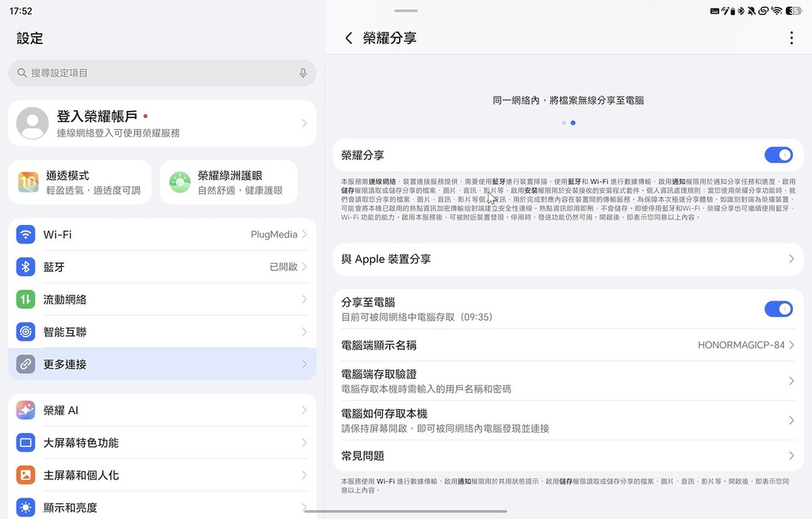Disable the 分享至電腦 switch

779,309
